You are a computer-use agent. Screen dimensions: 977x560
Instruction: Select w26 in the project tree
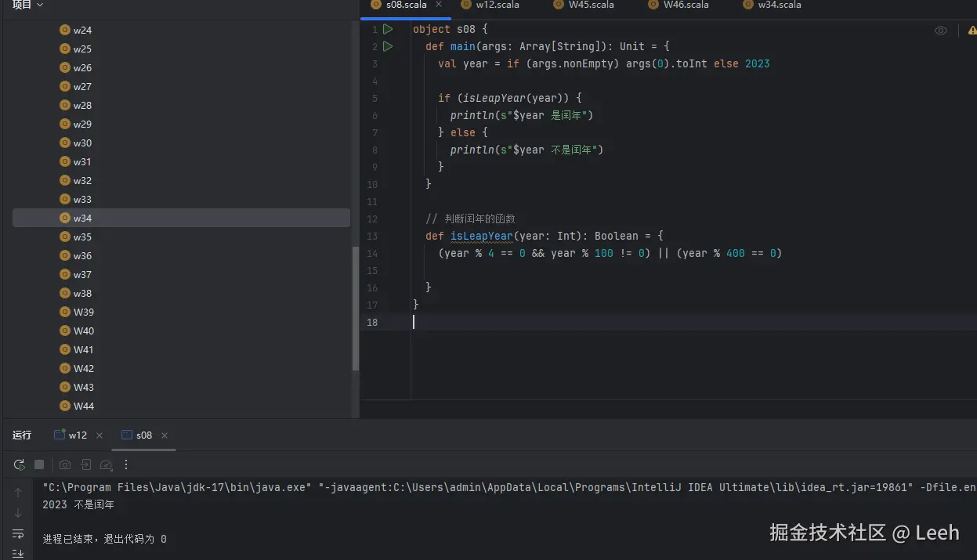point(181,67)
